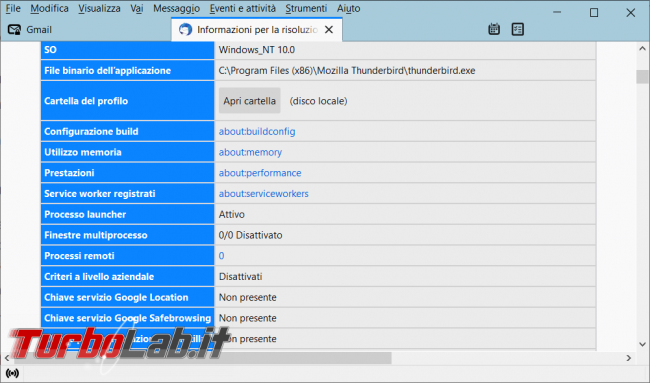Click the vertical scrollbar down arrow

tap(643, 344)
